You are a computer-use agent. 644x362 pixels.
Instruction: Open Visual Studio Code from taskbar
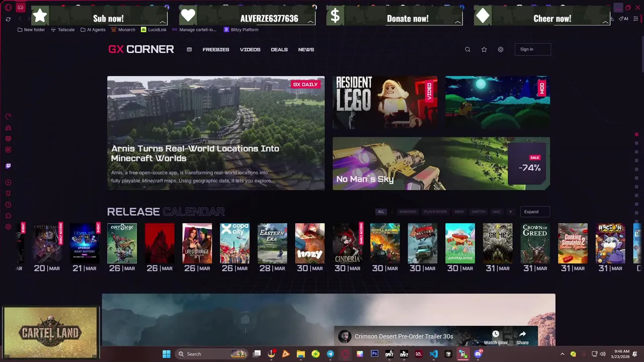tap(434, 354)
